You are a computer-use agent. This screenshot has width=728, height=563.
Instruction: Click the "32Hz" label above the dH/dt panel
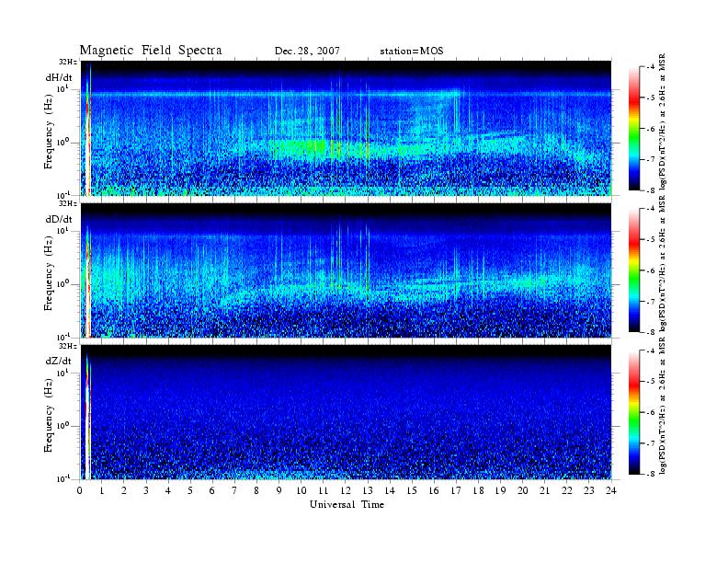tap(68, 62)
